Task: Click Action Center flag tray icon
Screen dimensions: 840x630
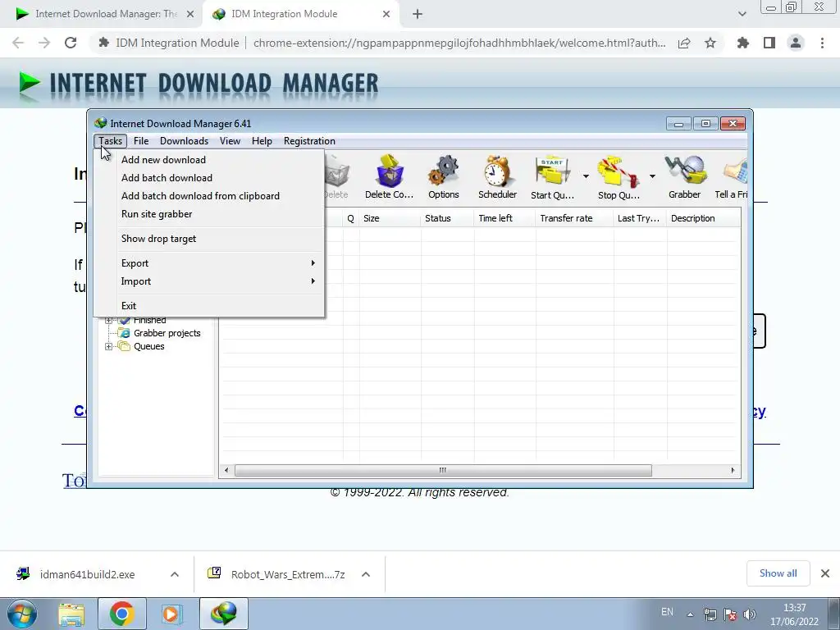Action: 729,614
